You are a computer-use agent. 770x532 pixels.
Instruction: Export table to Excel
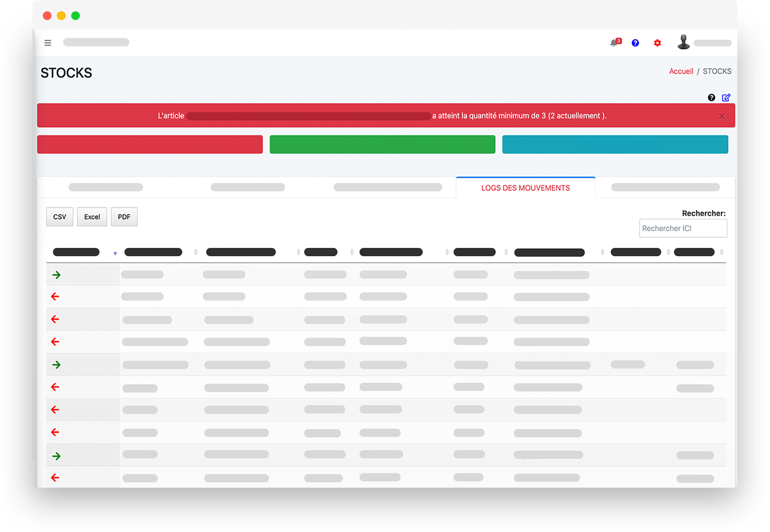(92, 217)
